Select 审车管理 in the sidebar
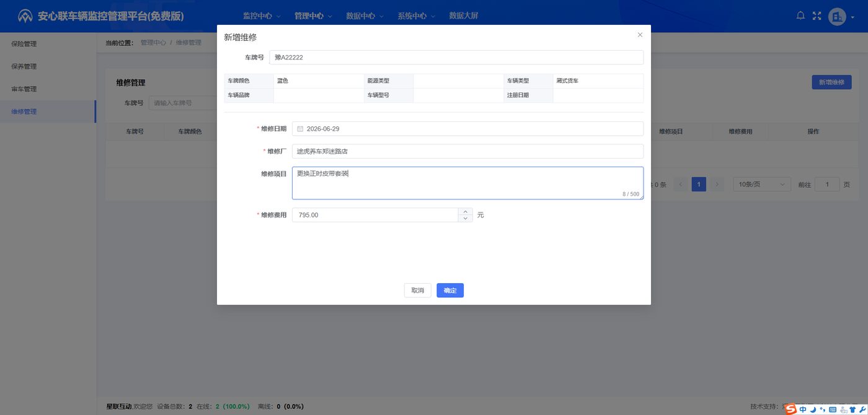 pos(48,89)
